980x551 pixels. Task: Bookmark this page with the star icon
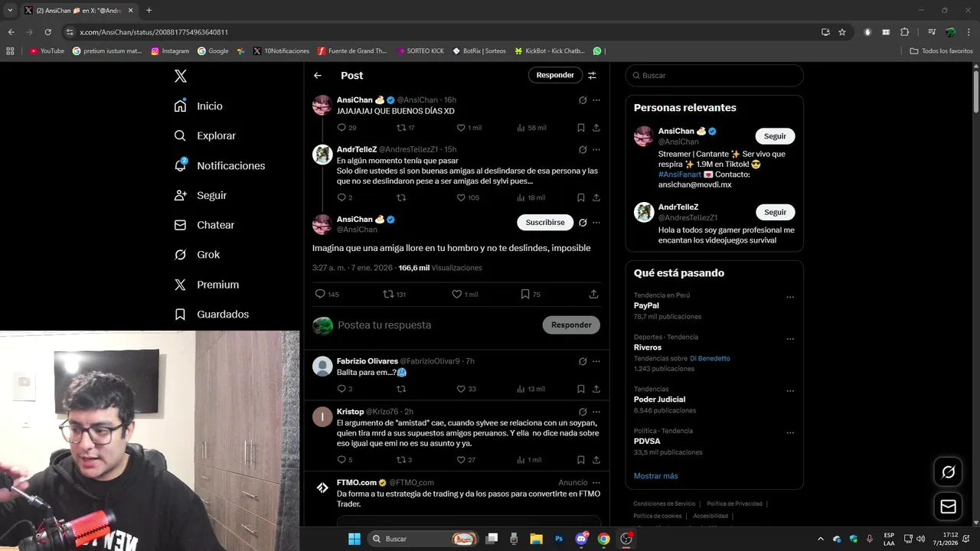pos(842,32)
